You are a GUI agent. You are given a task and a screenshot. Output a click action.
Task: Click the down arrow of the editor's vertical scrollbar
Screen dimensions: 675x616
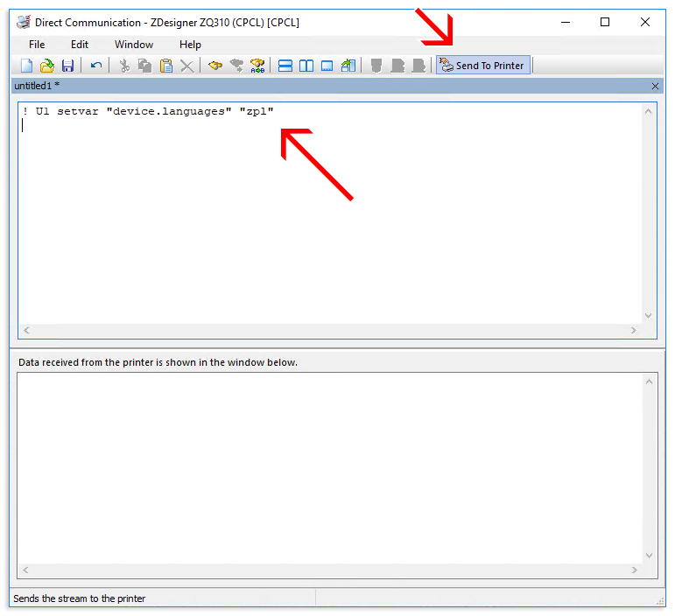click(x=649, y=316)
